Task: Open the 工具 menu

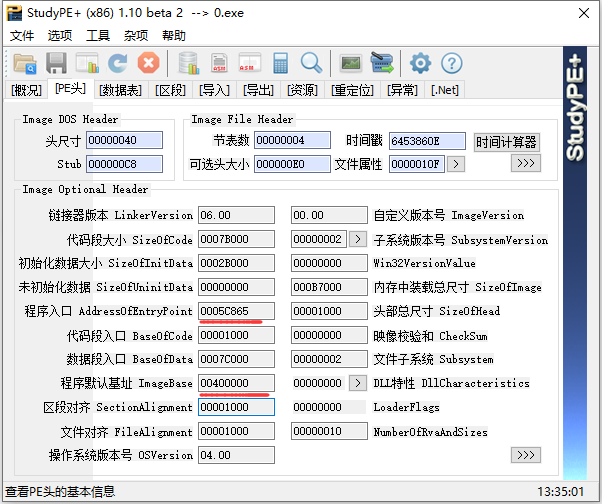Action: 98,36
